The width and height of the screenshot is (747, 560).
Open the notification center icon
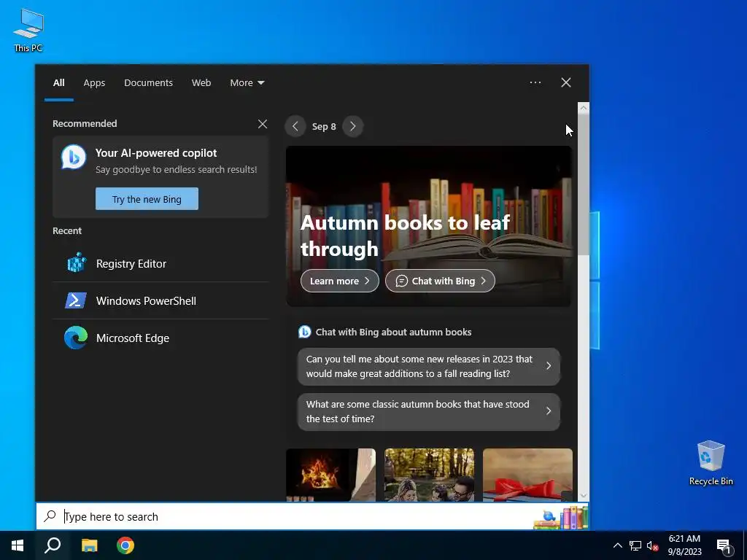[x=724, y=546]
